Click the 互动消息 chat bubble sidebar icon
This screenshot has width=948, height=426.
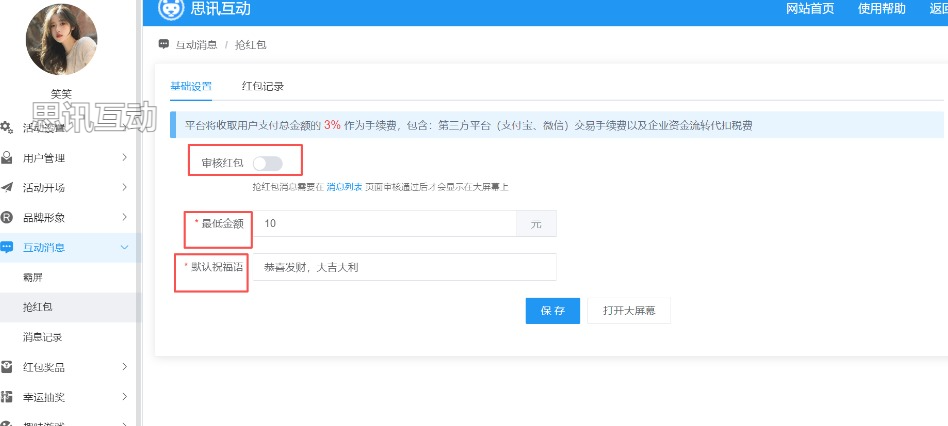point(7,248)
